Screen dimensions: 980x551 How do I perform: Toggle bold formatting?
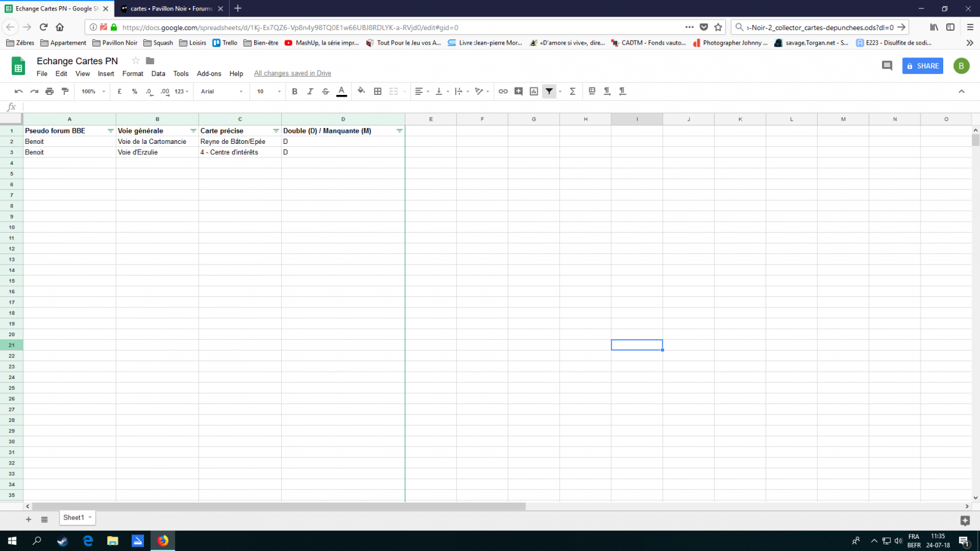click(295, 91)
